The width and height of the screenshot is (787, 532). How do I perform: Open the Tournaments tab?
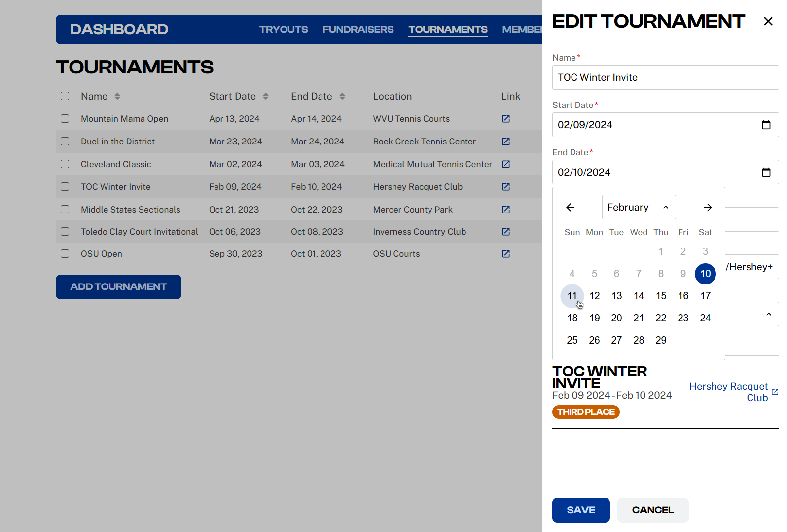click(x=448, y=29)
